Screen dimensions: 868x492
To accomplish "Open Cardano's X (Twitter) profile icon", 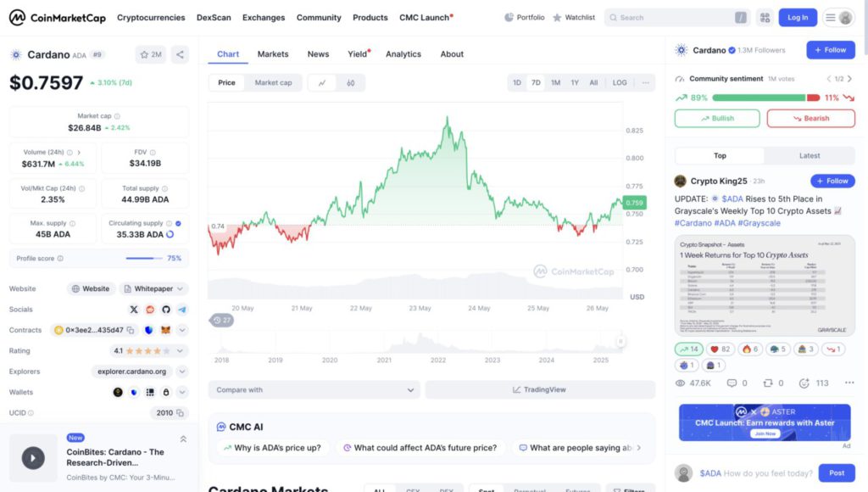I will (x=134, y=310).
